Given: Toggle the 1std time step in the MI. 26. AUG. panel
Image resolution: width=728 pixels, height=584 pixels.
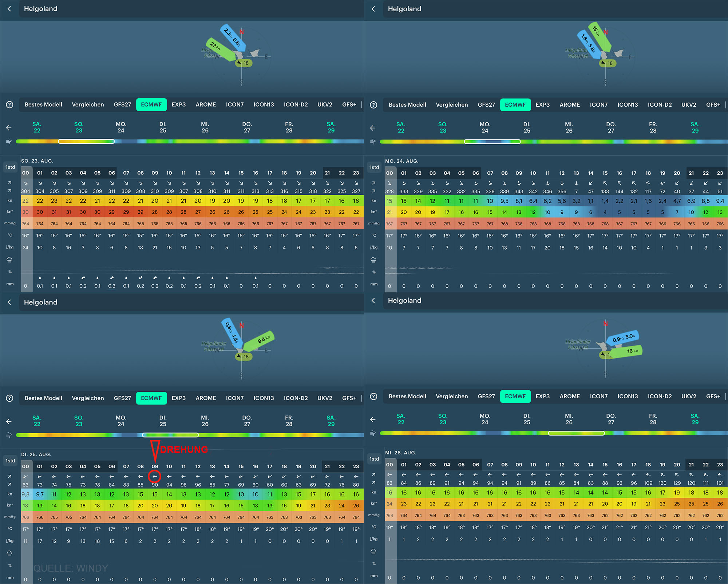Looking at the screenshot, I should [374, 459].
